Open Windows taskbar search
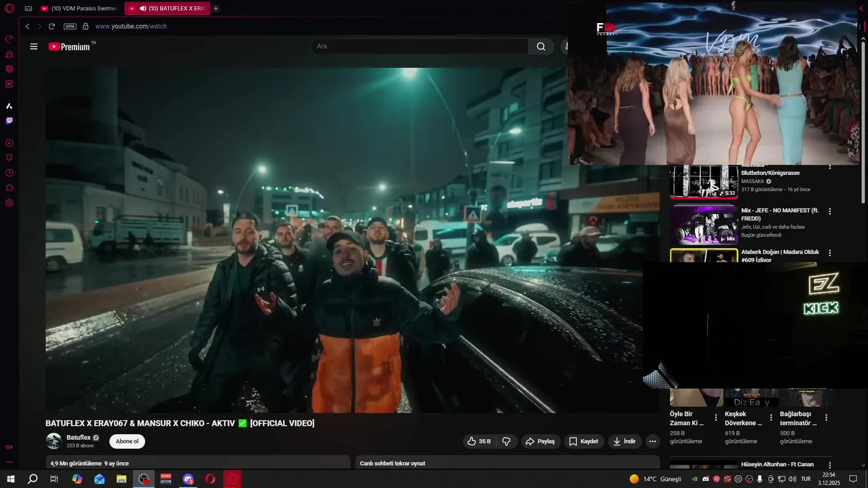This screenshot has height=488, width=868. [x=33, y=479]
